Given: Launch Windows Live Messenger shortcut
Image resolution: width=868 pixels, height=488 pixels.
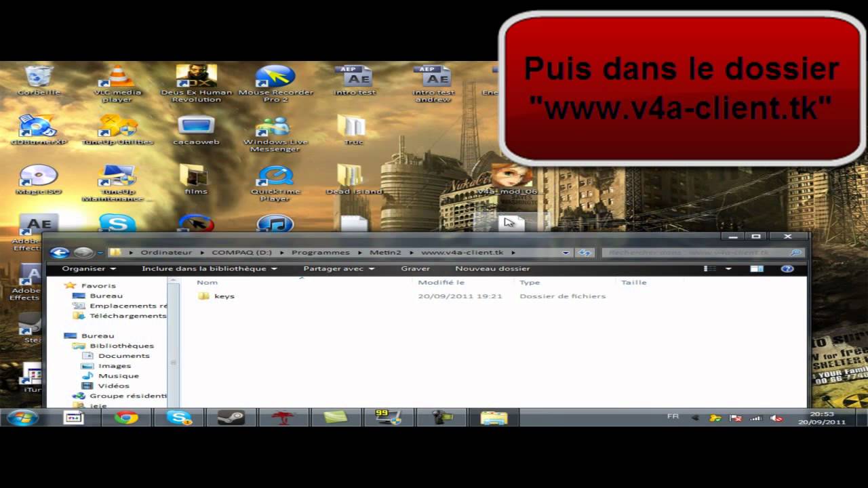Looking at the screenshot, I should click(x=275, y=134).
